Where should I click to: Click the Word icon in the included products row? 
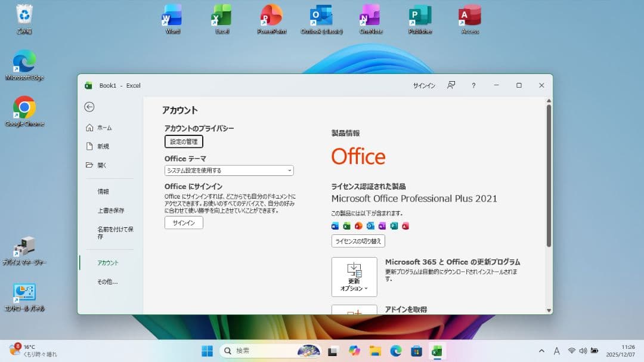pyautogui.click(x=335, y=226)
